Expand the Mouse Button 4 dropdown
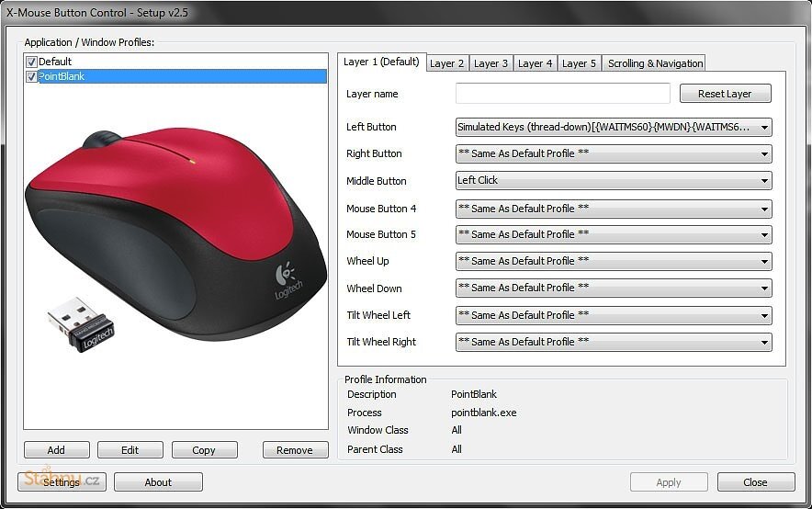The image size is (812, 509). pos(614,209)
